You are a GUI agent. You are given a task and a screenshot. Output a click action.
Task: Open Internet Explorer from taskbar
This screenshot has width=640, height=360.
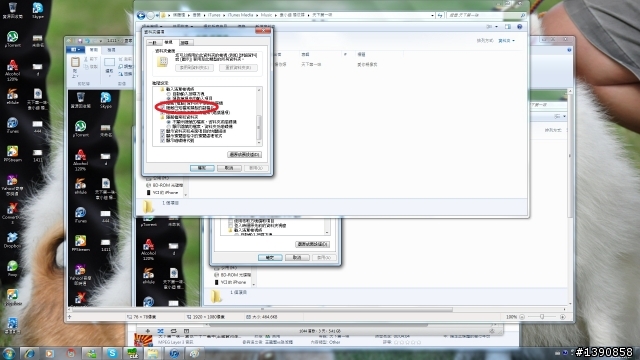click(29, 353)
